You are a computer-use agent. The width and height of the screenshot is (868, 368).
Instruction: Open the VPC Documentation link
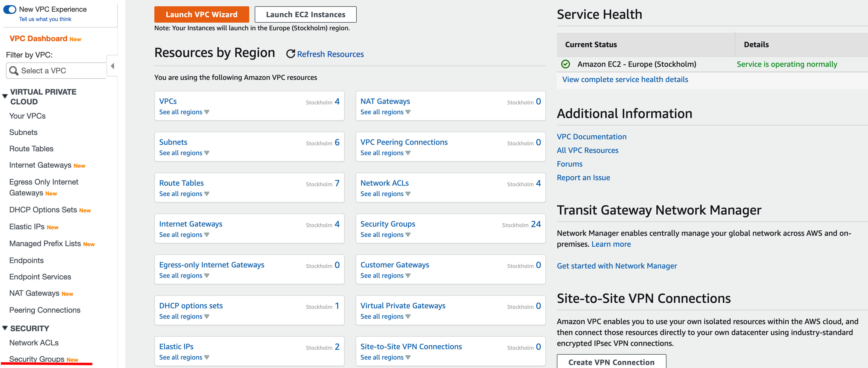click(x=591, y=137)
